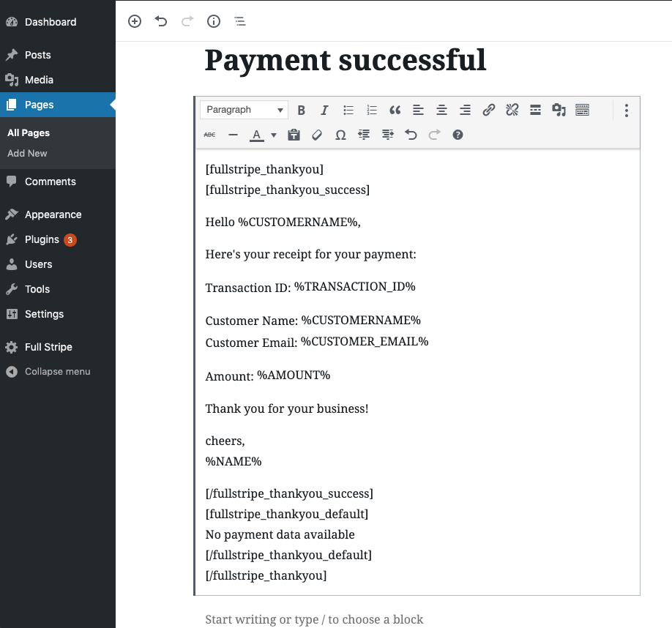Expand the text color picker arrow
The height and width of the screenshot is (628, 672).
[x=274, y=135]
